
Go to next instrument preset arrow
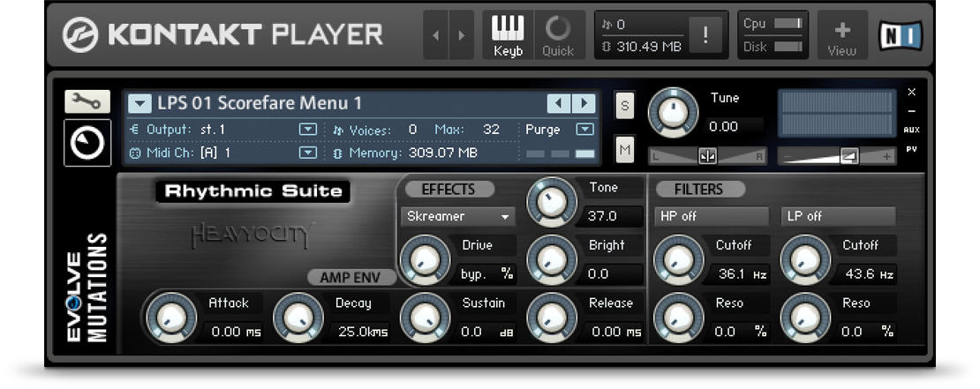click(x=582, y=103)
